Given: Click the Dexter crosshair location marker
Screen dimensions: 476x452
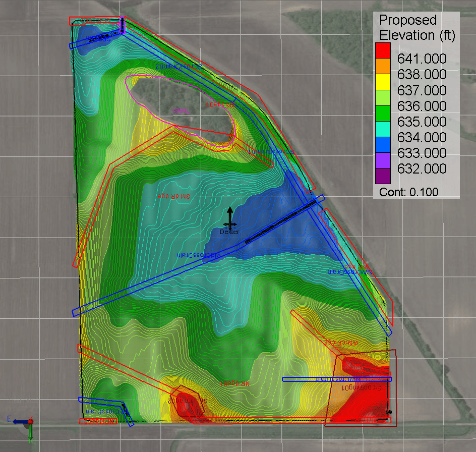Looking at the screenshot, I should coord(230,224).
